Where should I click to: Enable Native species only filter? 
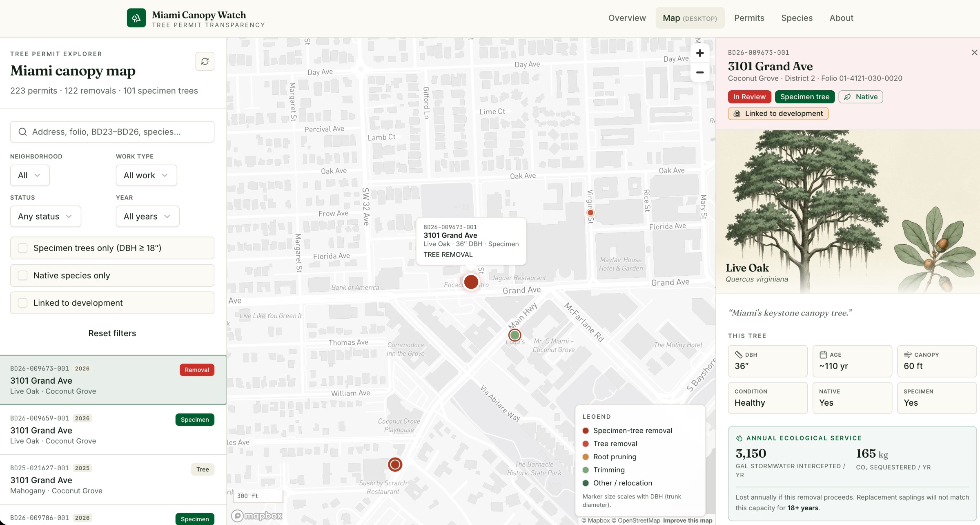23,275
